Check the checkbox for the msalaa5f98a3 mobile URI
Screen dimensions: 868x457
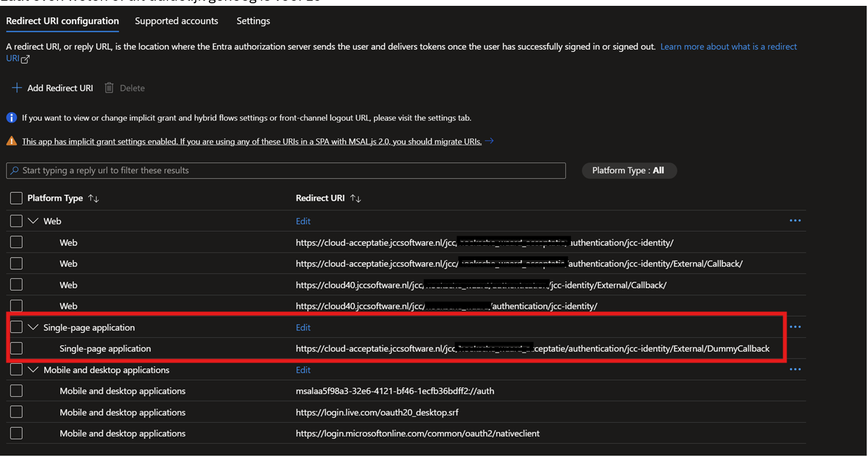pyautogui.click(x=16, y=390)
